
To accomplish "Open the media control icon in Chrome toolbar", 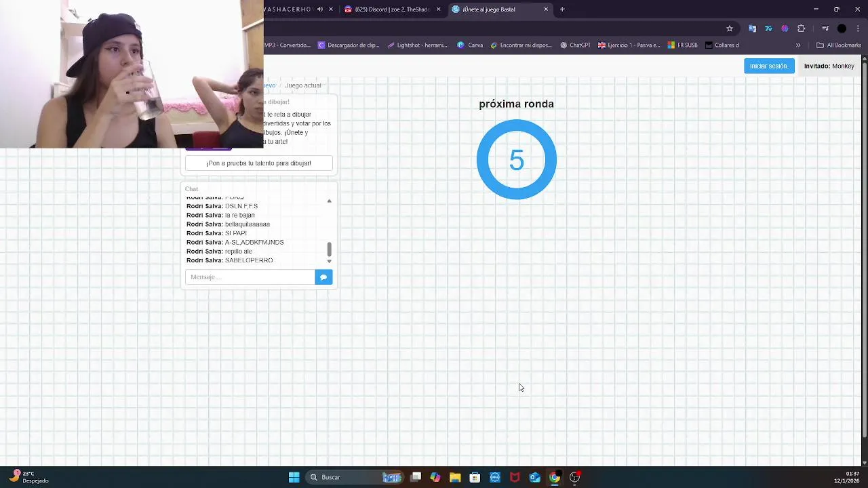I will click(x=825, y=28).
